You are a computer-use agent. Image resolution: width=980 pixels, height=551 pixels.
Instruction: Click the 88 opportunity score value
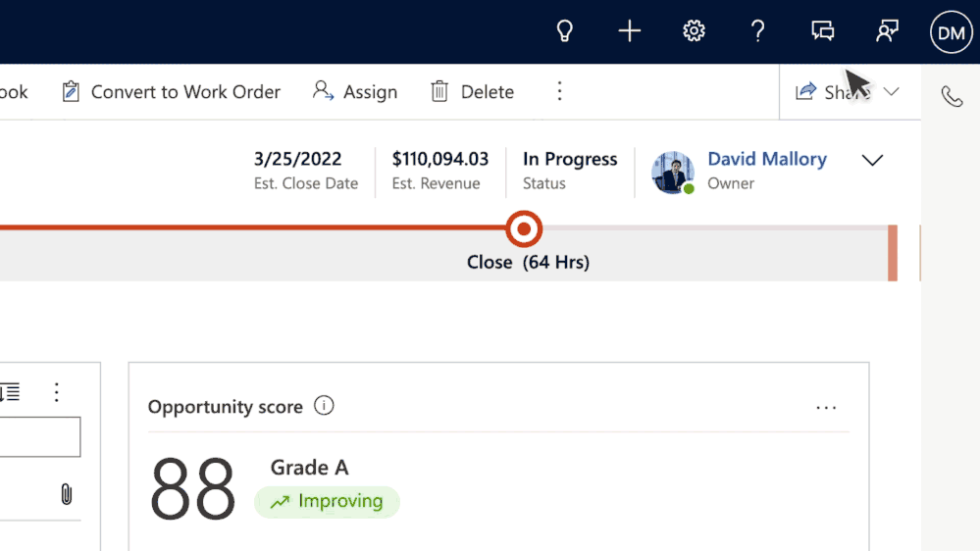click(193, 489)
